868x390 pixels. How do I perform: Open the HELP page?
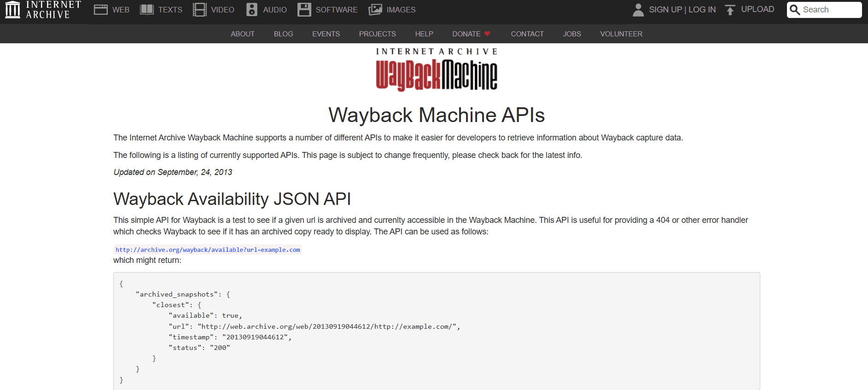coord(424,34)
